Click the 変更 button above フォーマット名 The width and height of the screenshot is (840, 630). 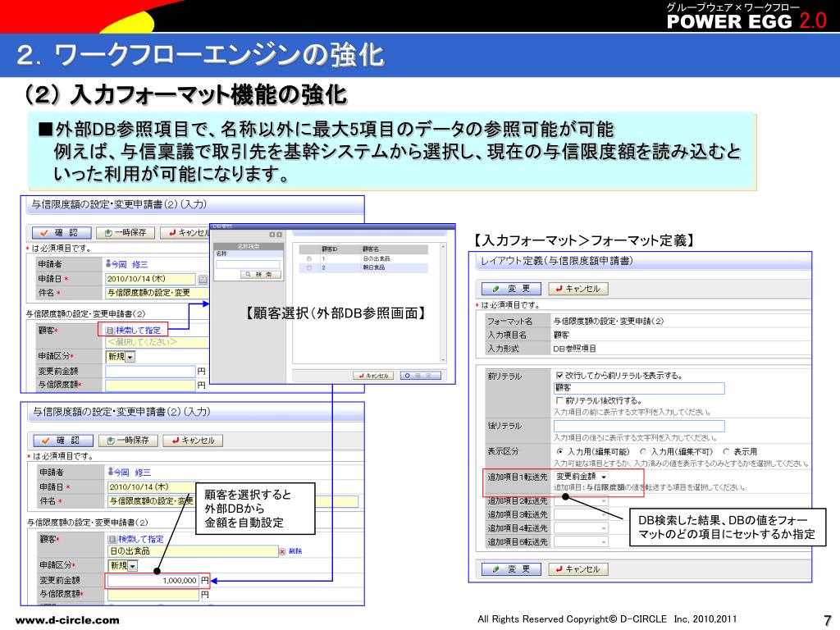512,289
